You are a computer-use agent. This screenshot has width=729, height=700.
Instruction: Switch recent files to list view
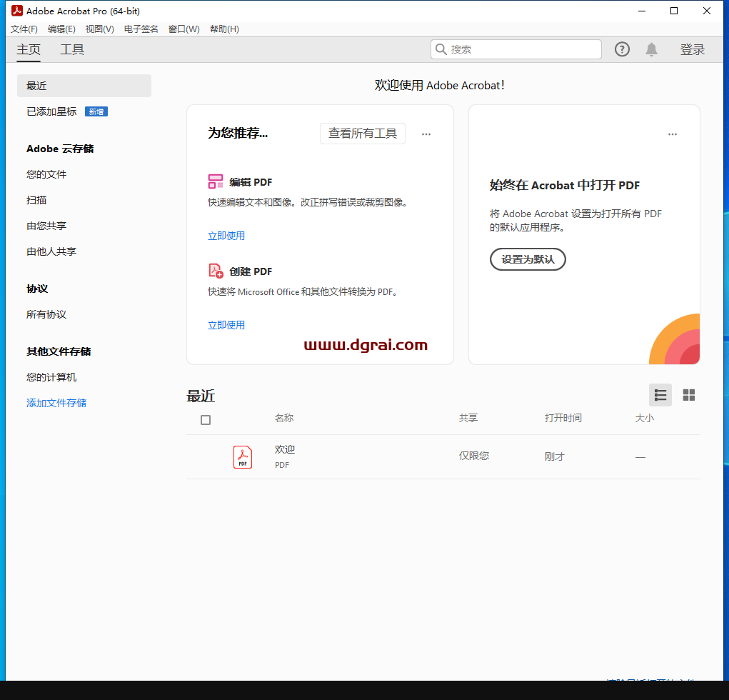(x=660, y=395)
